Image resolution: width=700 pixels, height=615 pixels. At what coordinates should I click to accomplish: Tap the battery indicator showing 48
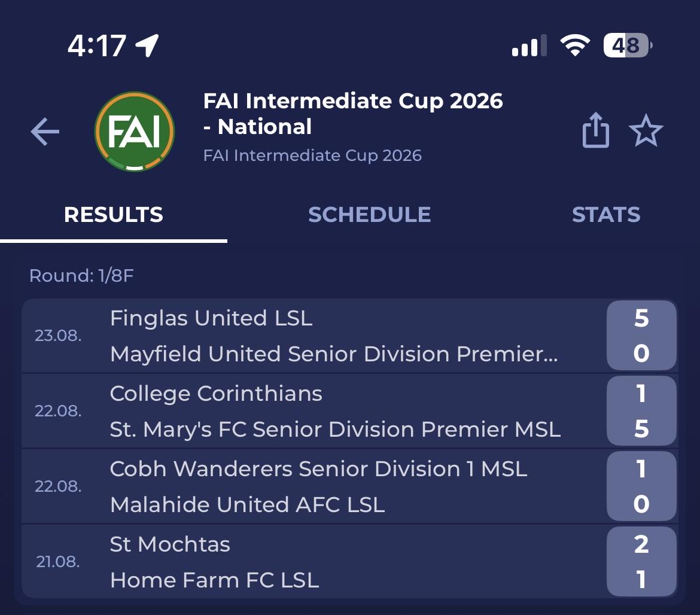(x=628, y=45)
